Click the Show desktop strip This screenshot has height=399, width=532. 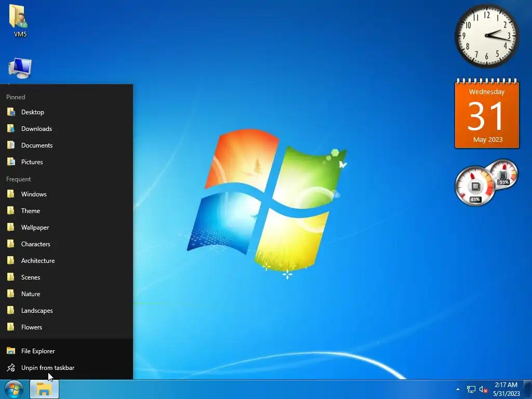tap(528, 389)
